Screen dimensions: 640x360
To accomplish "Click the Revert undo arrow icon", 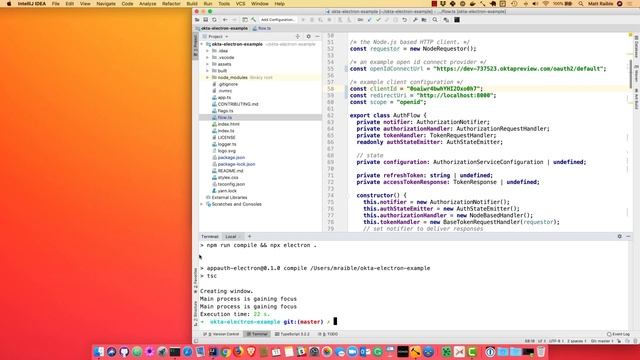I will pos(404,20).
